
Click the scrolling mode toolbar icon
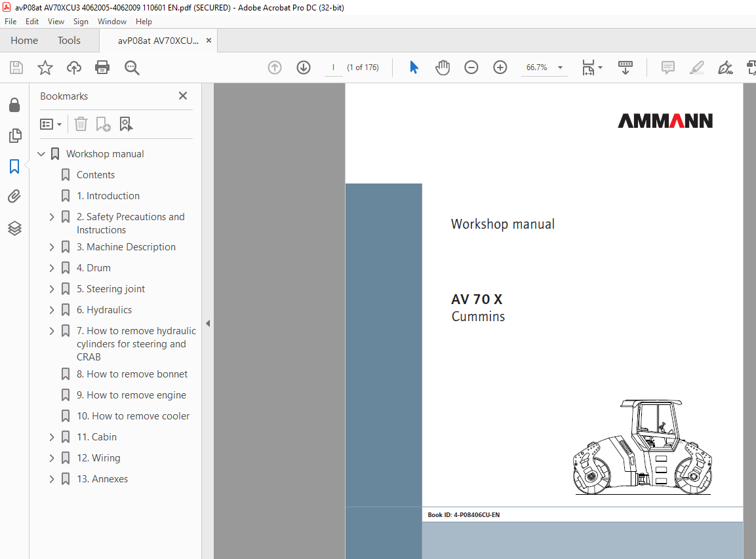pyautogui.click(x=626, y=67)
